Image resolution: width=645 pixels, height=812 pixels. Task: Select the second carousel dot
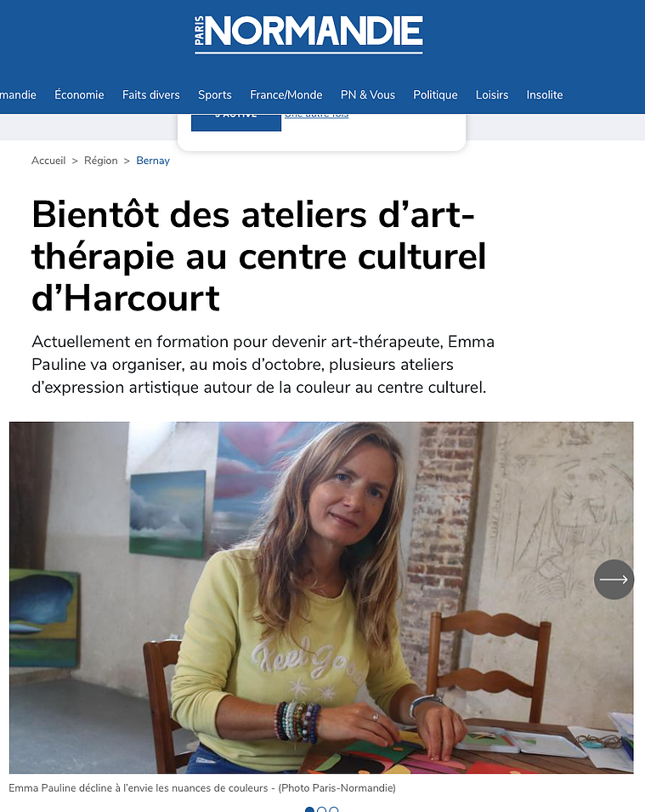(x=322, y=809)
